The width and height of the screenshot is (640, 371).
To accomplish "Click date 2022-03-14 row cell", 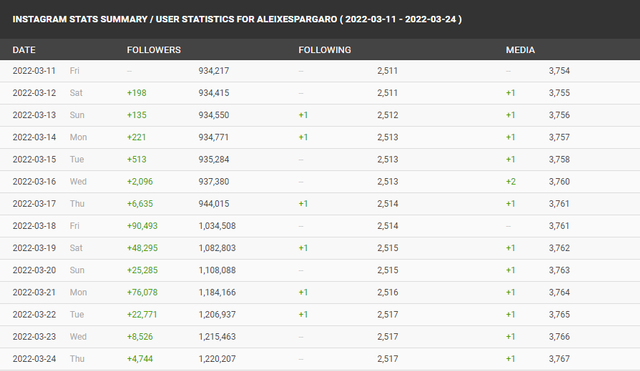I will coord(34,137).
